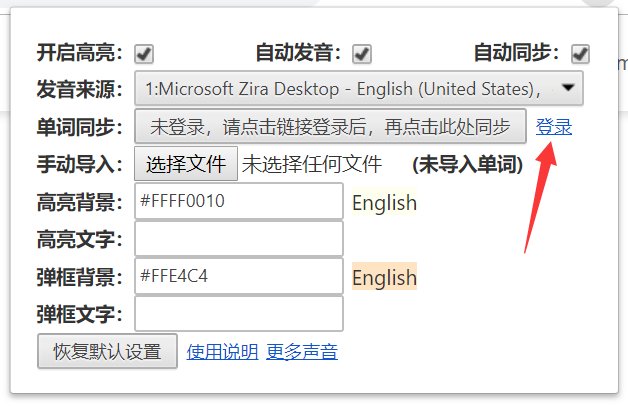The image size is (628, 406).
Task: Focus the empty 高亮文字 input field
Action: tap(239, 239)
